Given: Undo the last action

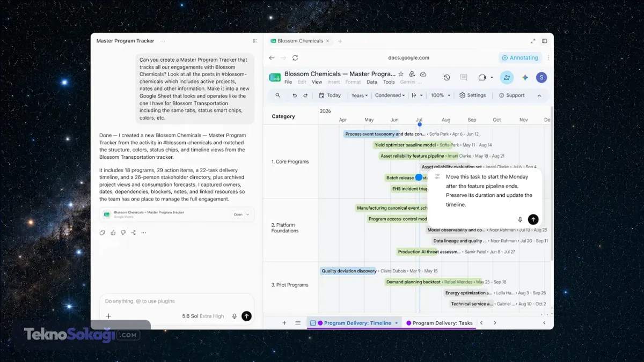Looking at the screenshot, I should tap(295, 95).
